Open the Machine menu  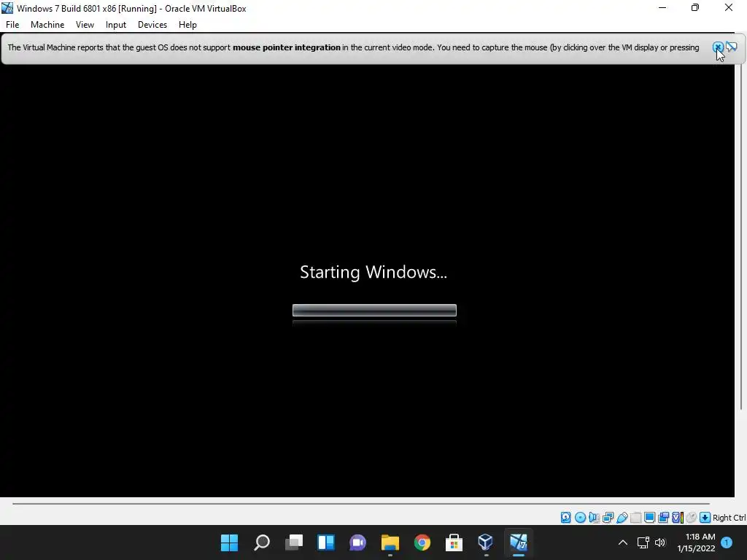47,25
